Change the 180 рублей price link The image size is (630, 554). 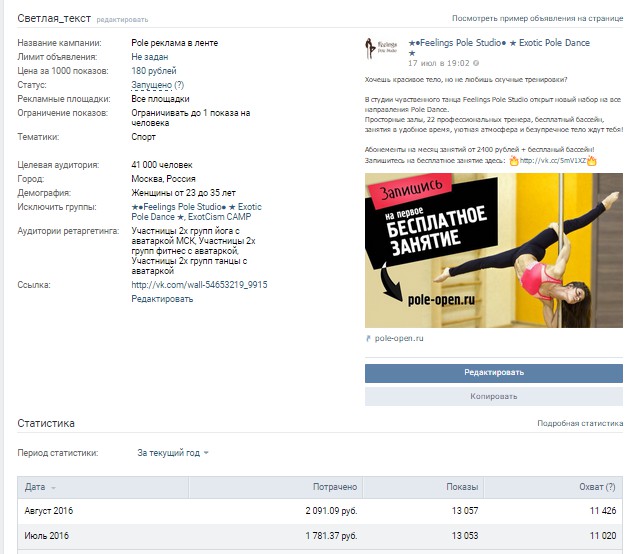pyautogui.click(x=154, y=71)
